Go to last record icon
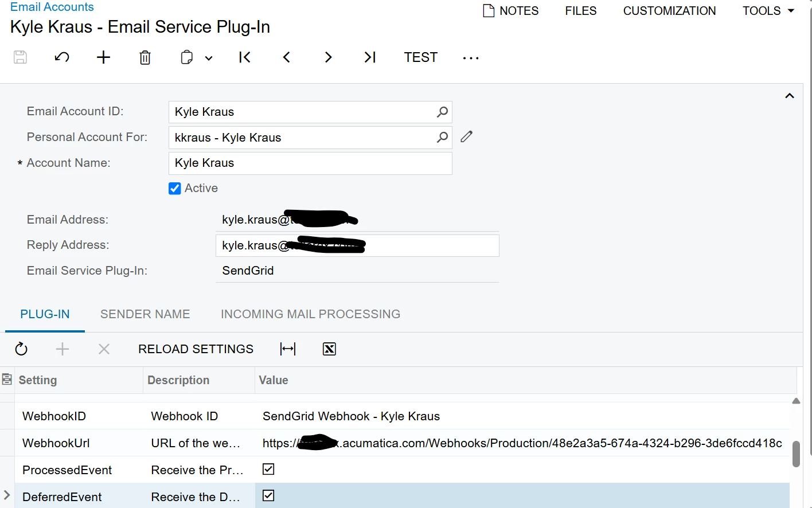 click(370, 57)
